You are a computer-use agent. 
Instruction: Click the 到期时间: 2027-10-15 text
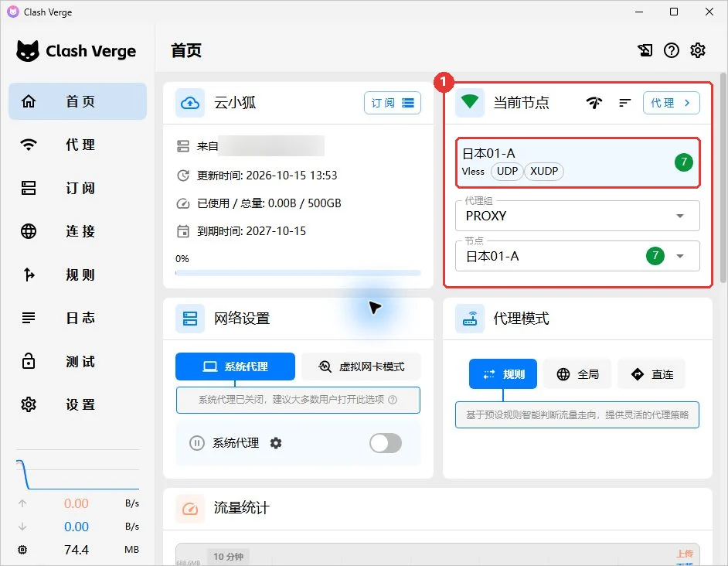point(252,231)
